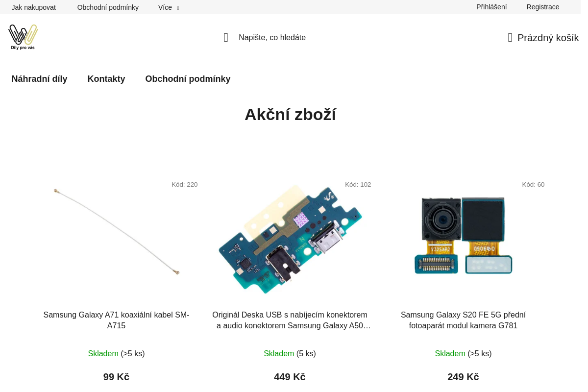Open Samsung Galaxy A71 koaxiální kabel product title
588x392 pixels.
(117, 320)
